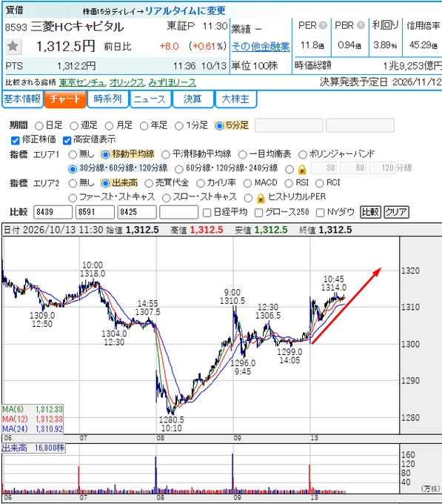Select 60分線・120分線・240分線 option
The width and height of the screenshot is (442, 504).
click(179, 169)
